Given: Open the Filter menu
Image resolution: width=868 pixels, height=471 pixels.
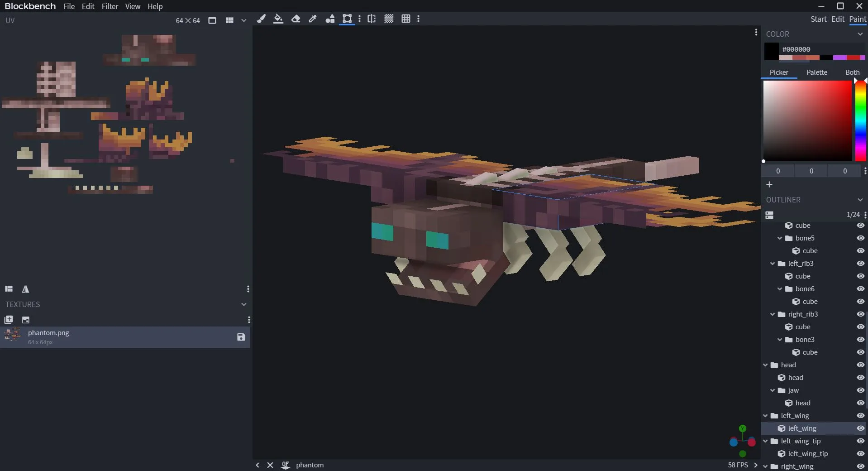Looking at the screenshot, I should pos(110,6).
